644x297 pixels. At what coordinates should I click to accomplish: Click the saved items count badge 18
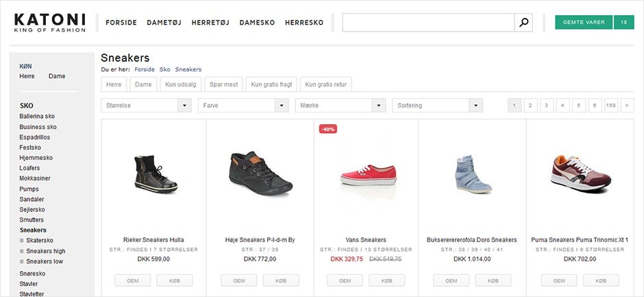(623, 22)
